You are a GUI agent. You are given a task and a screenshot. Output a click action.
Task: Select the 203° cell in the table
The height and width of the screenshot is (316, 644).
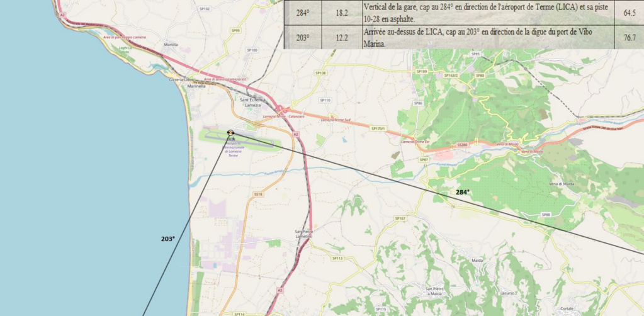(x=303, y=37)
